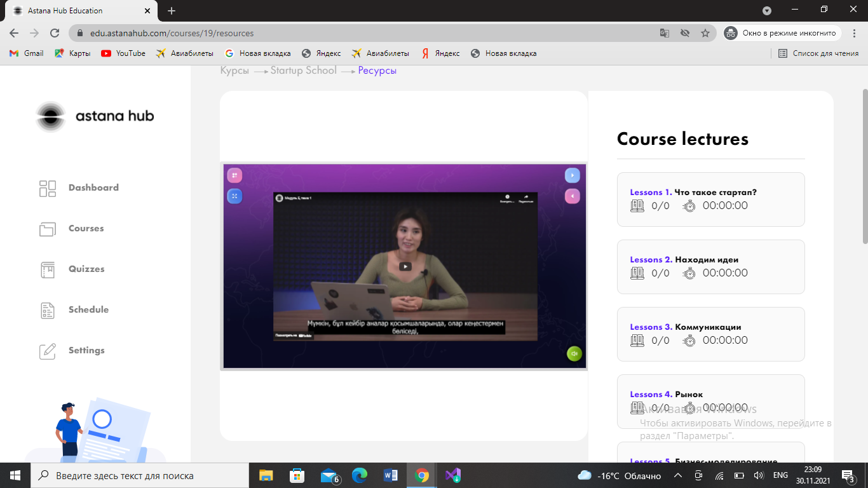Click the Dashboard grid icon

click(48, 188)
